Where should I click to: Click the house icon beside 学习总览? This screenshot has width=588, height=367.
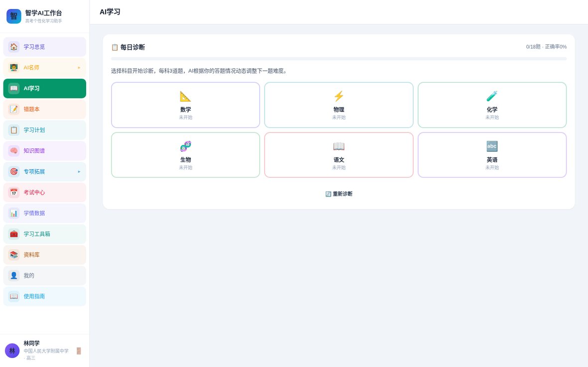(14, 47)
